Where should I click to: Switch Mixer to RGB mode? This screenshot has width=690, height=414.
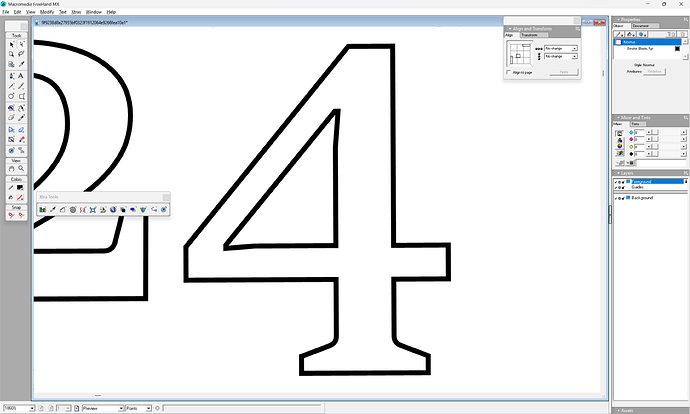click(x=620, y=140)
